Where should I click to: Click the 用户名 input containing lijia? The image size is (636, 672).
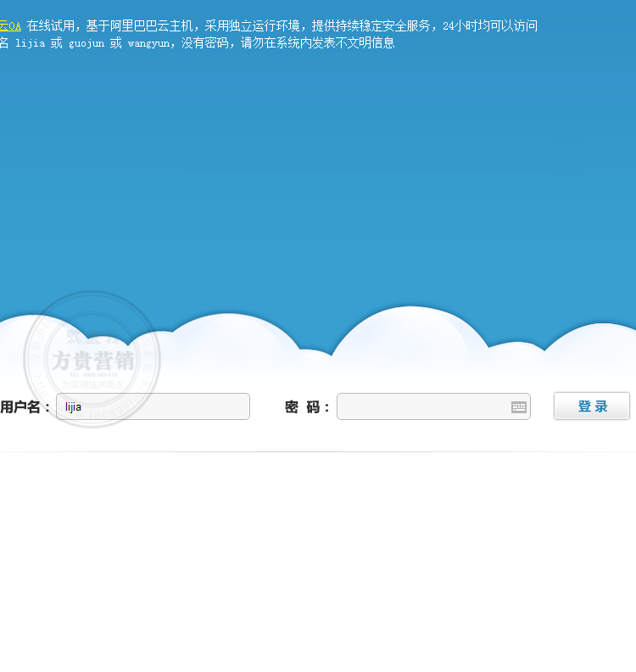coord(153,406)
